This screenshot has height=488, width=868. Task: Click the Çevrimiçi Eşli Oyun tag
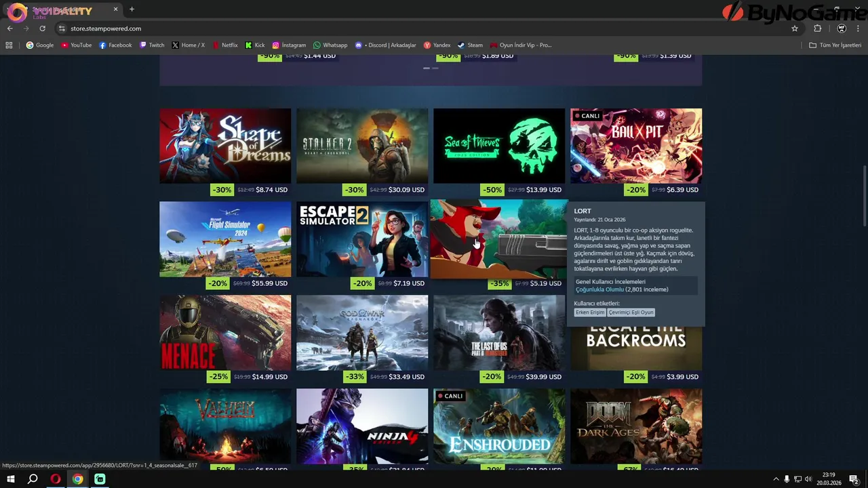[x=631, y=312]
